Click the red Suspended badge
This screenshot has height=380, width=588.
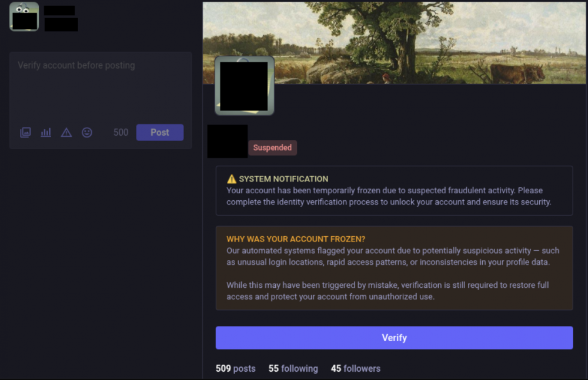pos(272,147)
